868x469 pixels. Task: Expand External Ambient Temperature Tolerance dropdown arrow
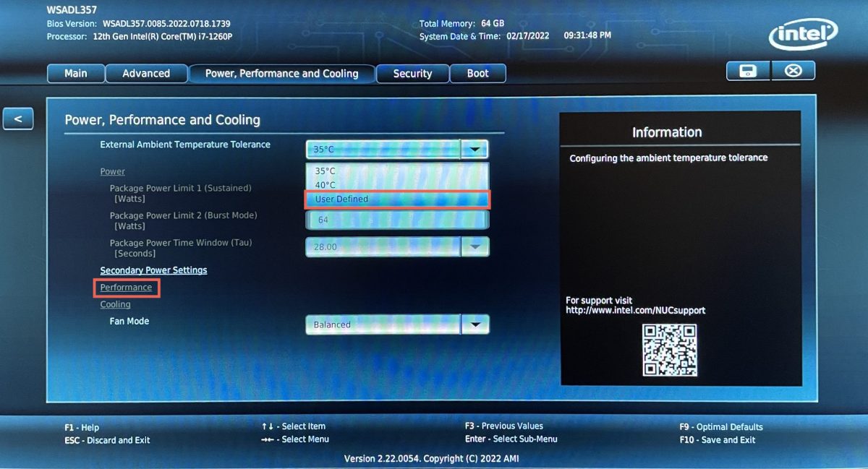click(x=475, y=149)
